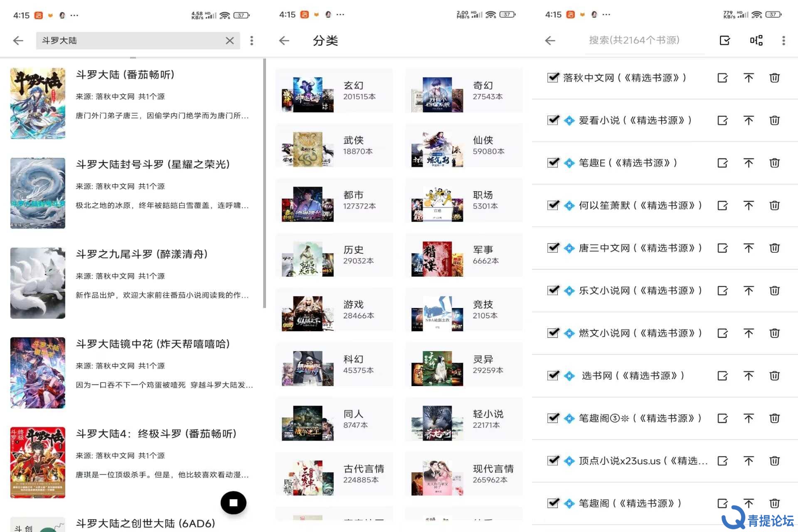Disable the 乐文小说网 source checkbox
The height and width of the screenshot is (532, 798).
[553, 290]
